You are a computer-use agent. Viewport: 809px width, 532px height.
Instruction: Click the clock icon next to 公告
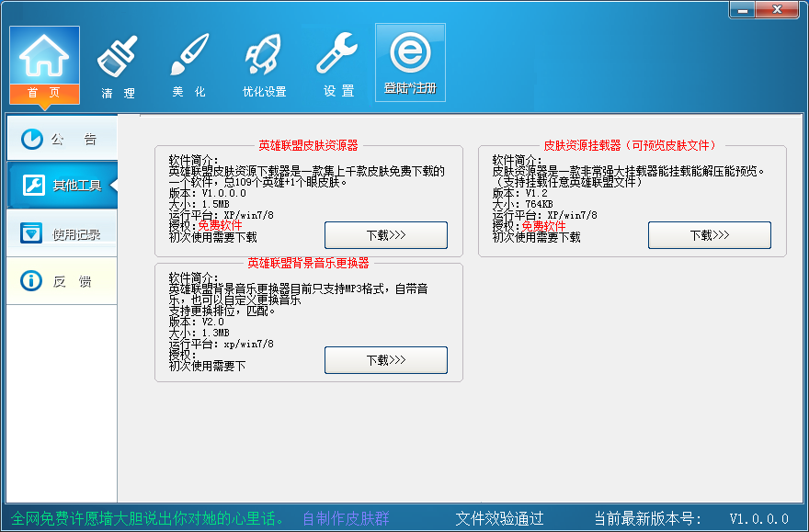click(32, 139)
